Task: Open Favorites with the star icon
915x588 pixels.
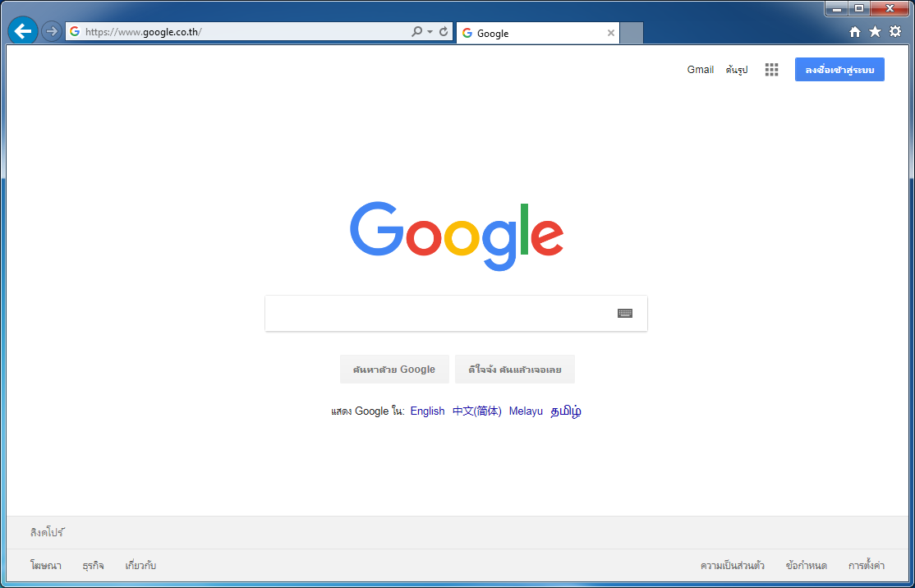Action: click(x=875, y=31)
